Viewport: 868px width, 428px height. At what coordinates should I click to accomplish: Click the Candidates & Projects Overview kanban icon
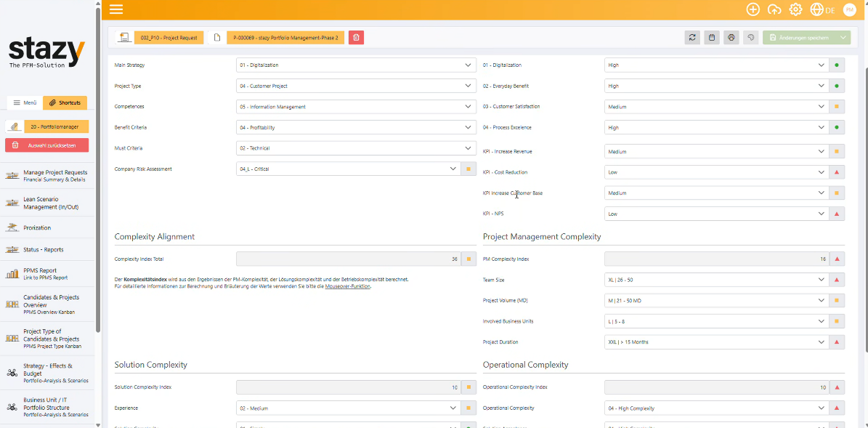(x=12, y=304)
